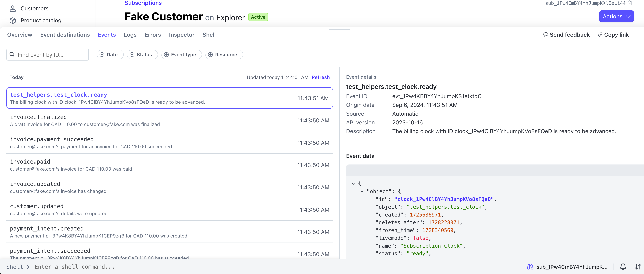This screenshot has width=644, height=274.
Task: Click the Product catalog box icon
Action: coord(12,21)
